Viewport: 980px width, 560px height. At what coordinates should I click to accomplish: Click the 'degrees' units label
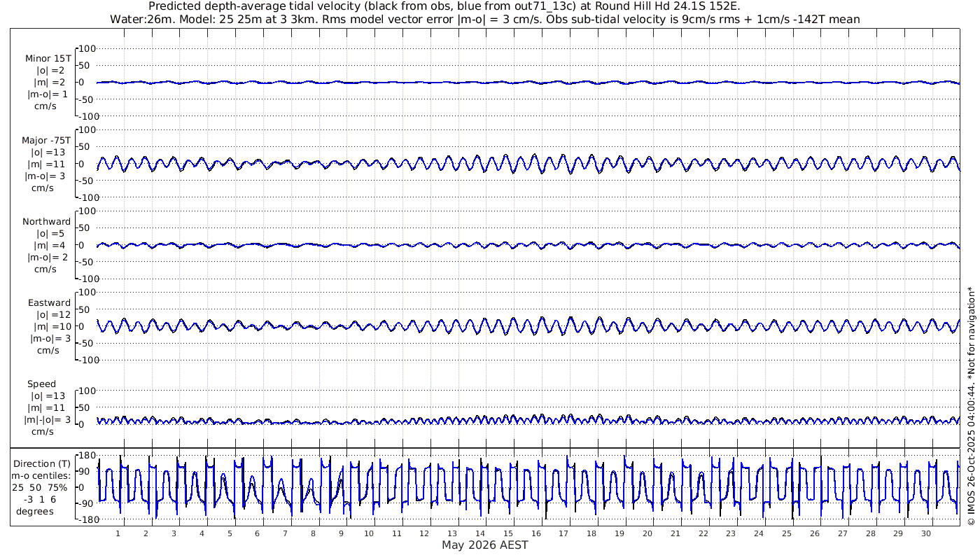tap(35, 511)
